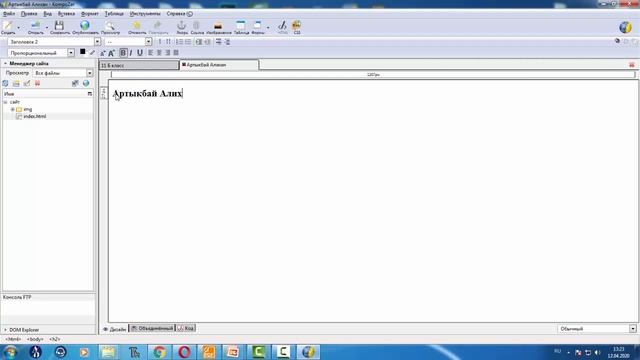Toggle numbered list button
The image size is (640, 360).
(179, 42)
